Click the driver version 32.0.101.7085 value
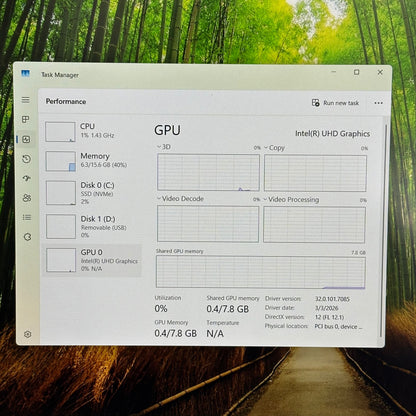 332,299
